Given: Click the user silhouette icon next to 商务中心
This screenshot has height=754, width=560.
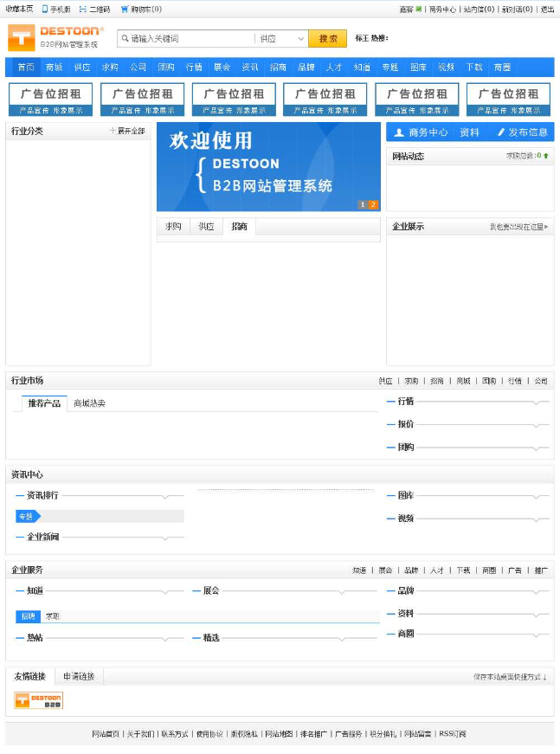Looking at the screenshot, I should point(399,132).
